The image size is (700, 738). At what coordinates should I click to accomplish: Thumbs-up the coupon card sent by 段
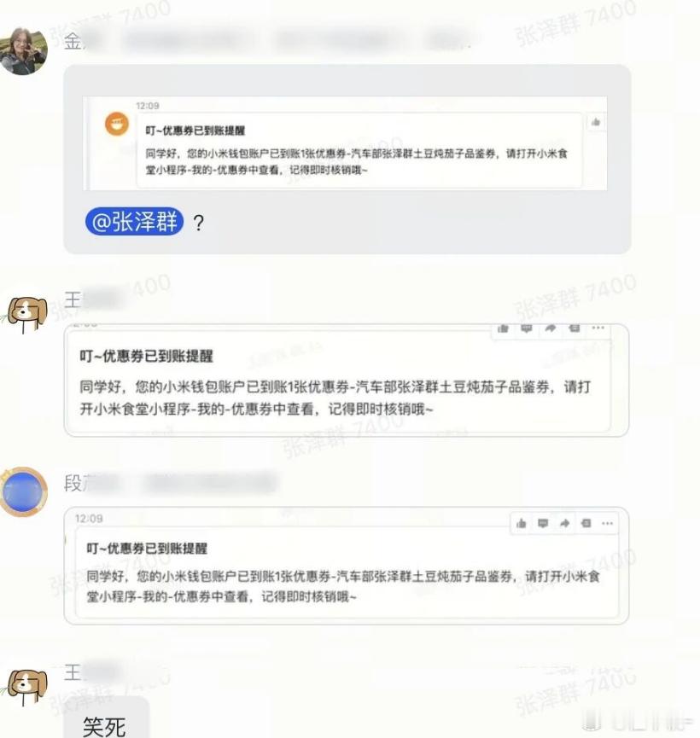(521, 523)
